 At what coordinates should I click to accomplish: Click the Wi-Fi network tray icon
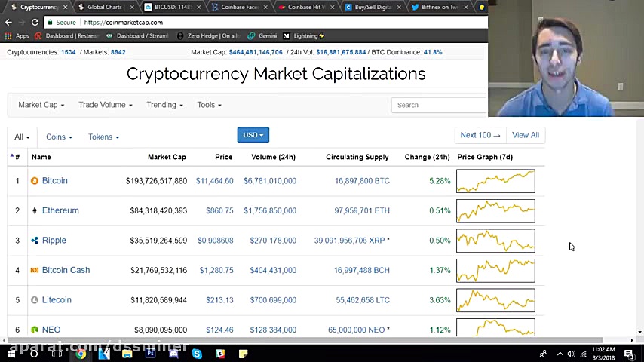(x=584, y=354)
